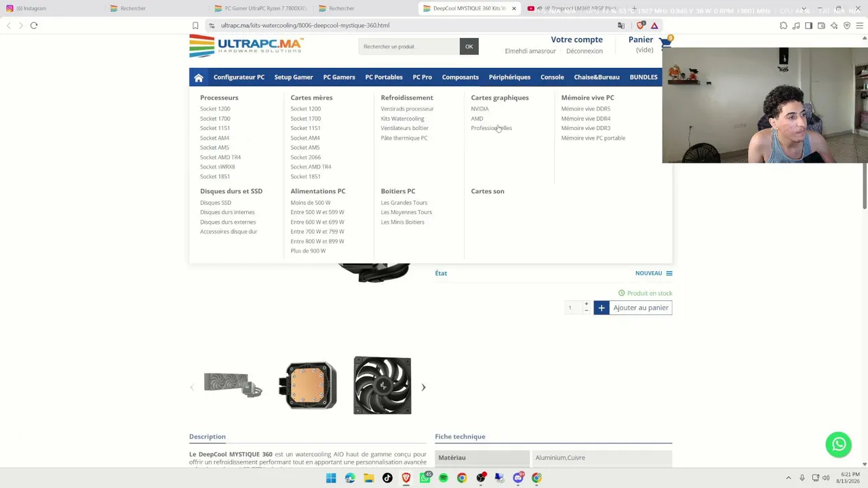This screenshot has height=488, width=868.
Task: Bookmark this page with the bookmark icon
Action: (195, 26)
